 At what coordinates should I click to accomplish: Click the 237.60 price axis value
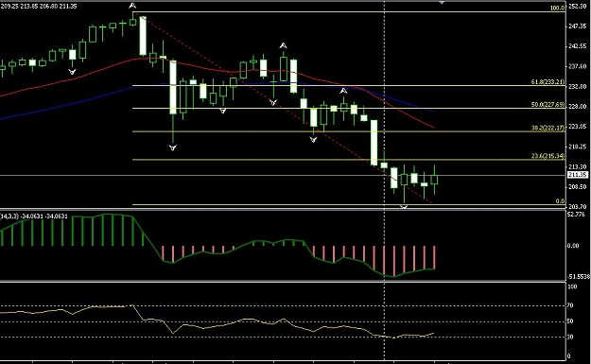coord(578,66)
